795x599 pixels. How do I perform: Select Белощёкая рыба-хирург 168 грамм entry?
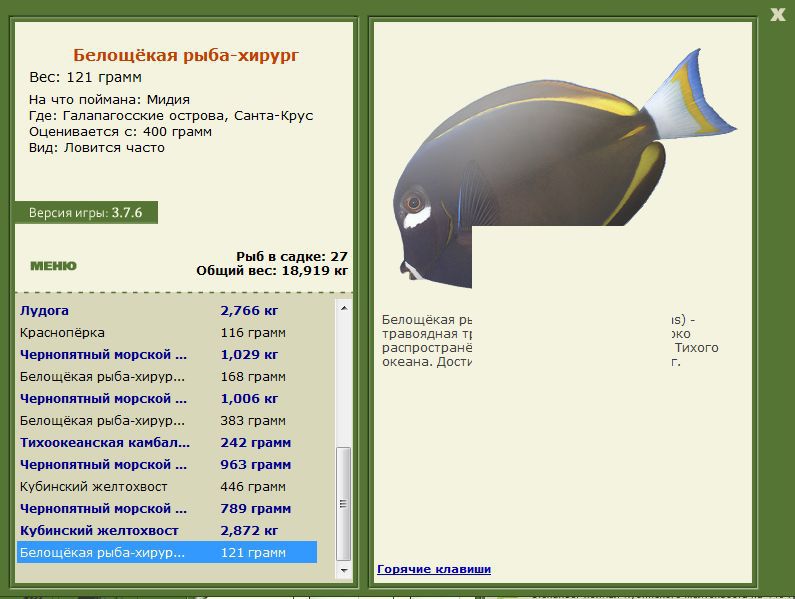(x=167, y=376)
